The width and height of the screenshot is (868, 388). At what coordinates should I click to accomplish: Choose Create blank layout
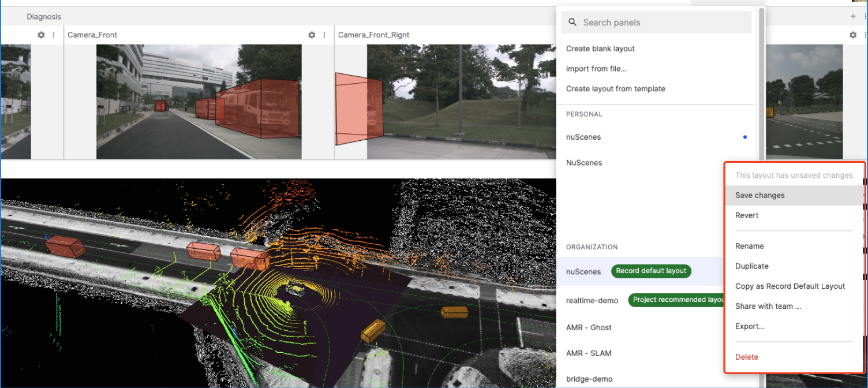(x=600, y=48)
